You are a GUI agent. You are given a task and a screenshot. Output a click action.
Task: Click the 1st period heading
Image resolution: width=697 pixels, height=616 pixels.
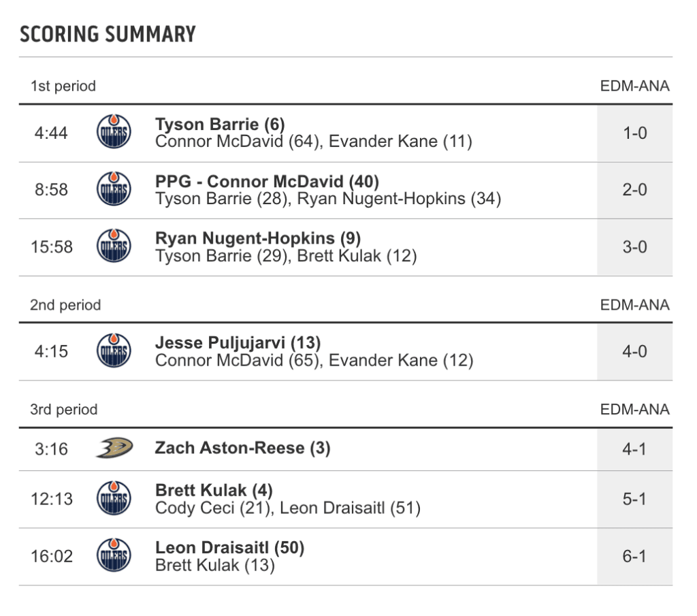[x=63, y=86]
